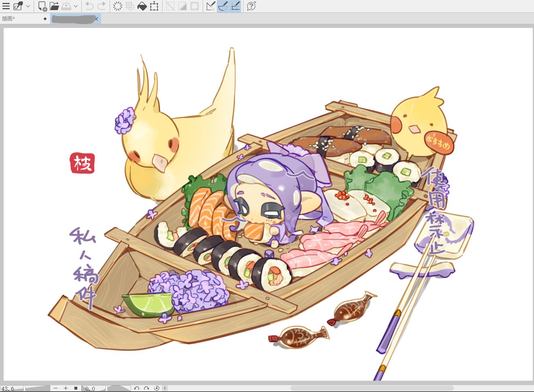534x392 pixels.
Task: Reset the canvas rotation
Action: click(x=157, y=388)
